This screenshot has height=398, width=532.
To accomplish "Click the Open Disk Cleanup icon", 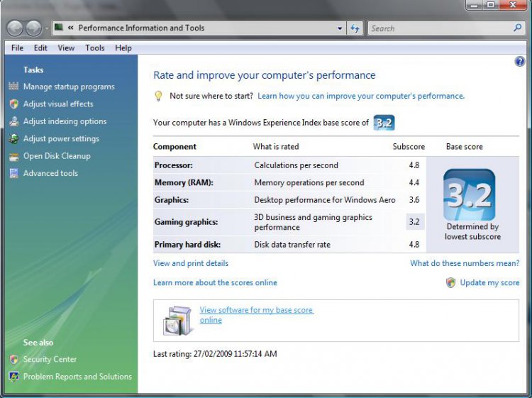I will click(x=14, y=156).
